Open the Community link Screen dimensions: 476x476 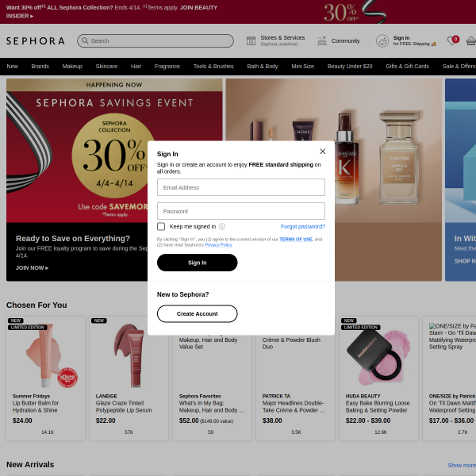point(345,40)
